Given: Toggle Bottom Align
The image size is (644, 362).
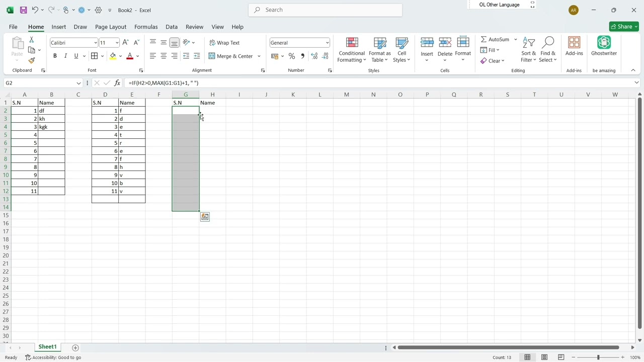Looking at the screenshot, I should (174, 42).
